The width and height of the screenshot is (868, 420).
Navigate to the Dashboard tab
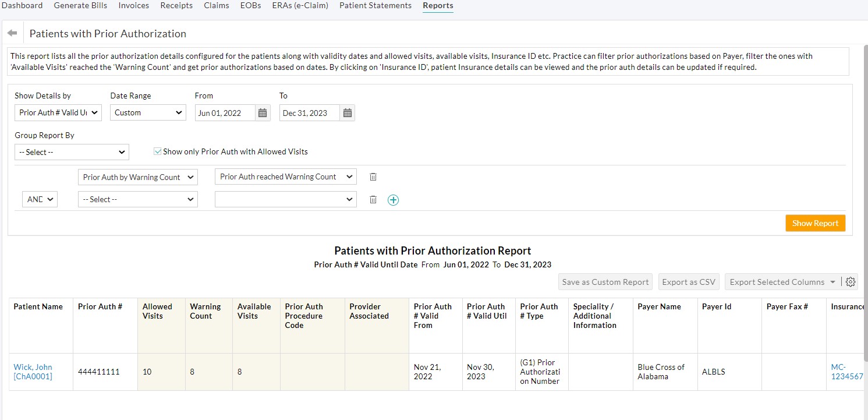point(22,5)
